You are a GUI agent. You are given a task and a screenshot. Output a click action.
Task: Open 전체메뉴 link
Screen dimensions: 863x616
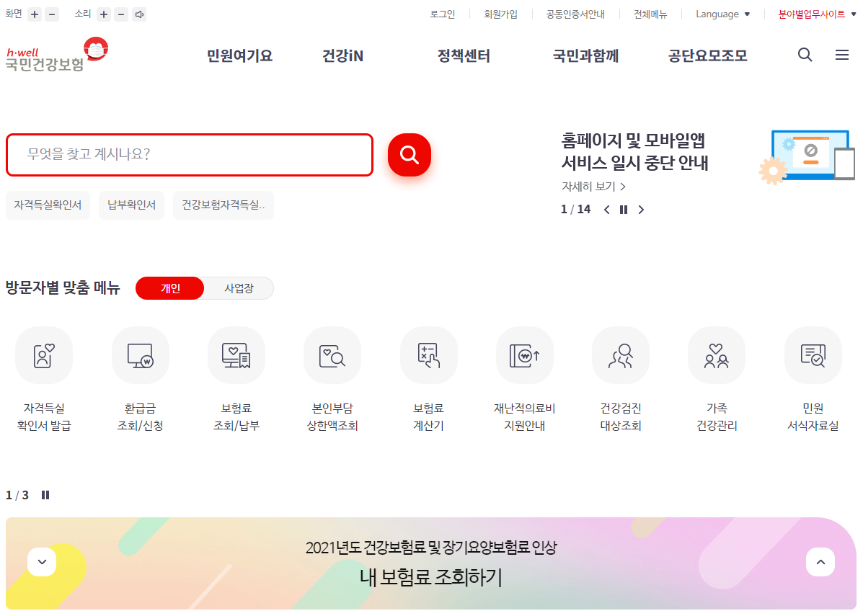click(x=650, y=14)
